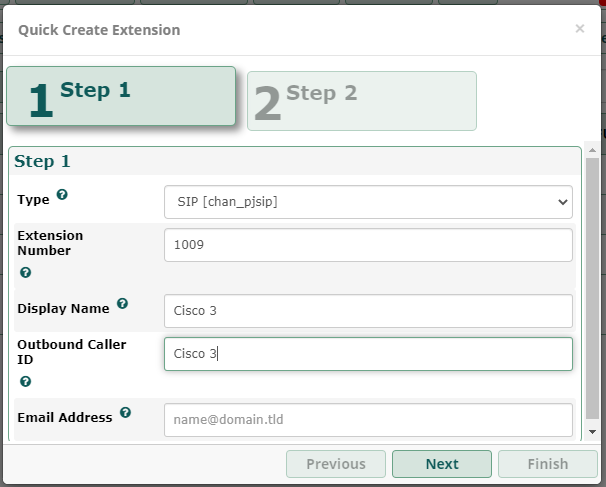Click the Finish button
This screenshot has width=606, height=487.
(548, 464)
